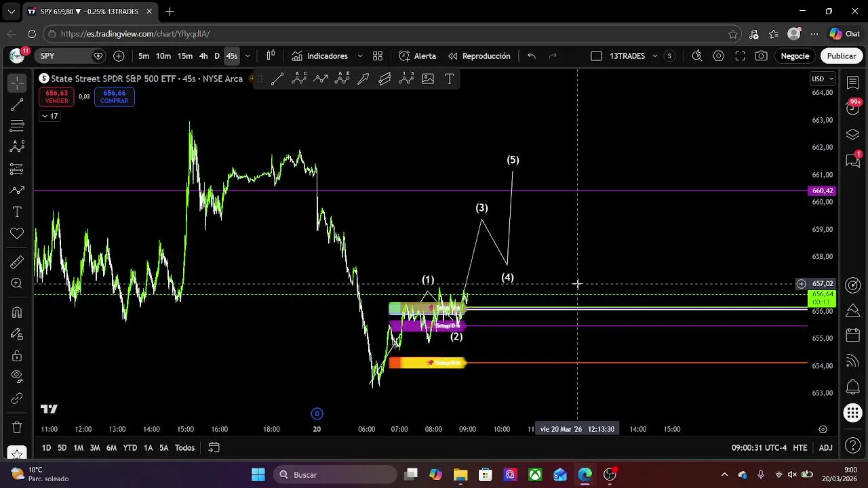Toggle HTE extended hours session
This screenshot has width=868, height=488.
point(800,447)
